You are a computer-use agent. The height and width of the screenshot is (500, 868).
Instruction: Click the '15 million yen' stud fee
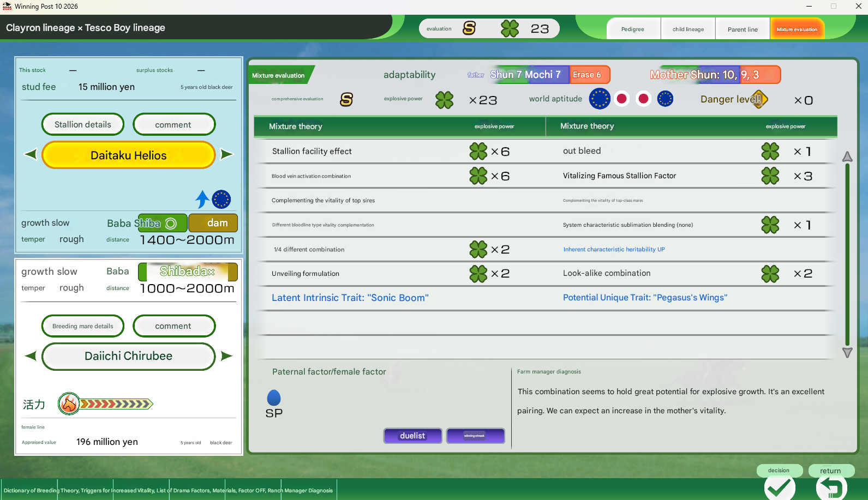coord(106,87)
